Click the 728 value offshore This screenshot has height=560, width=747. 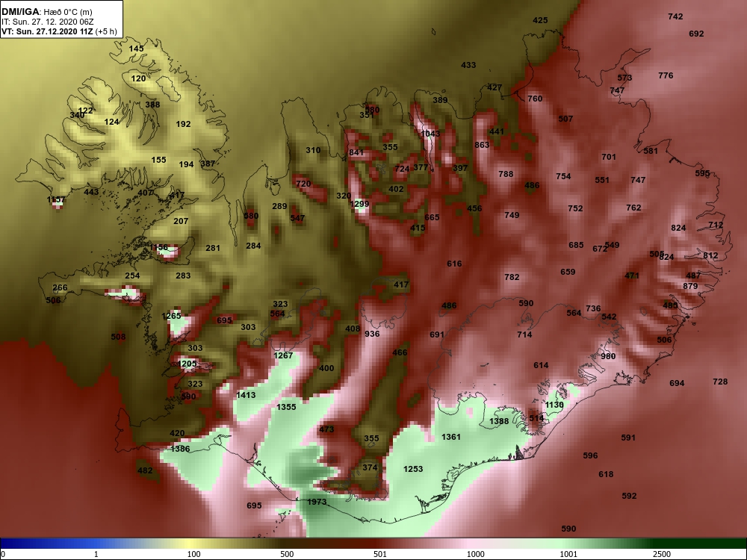point(720,382)
